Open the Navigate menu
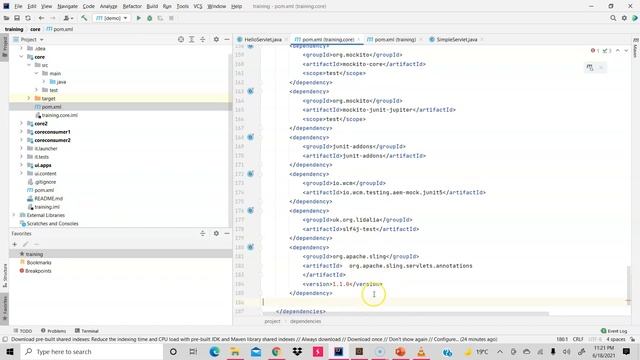This screenshot has width=640, height=360. coord(67,6)
